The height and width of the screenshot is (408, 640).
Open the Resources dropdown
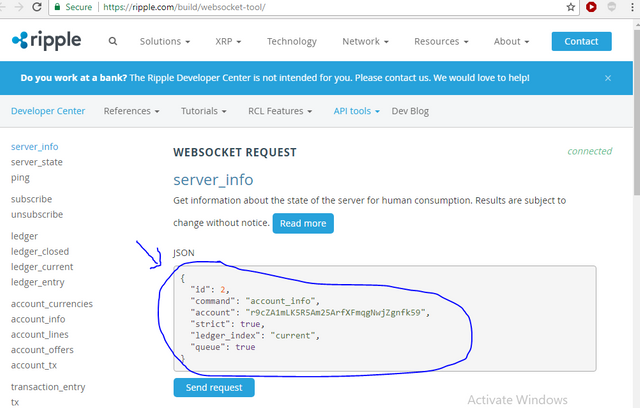coord(441,41)
